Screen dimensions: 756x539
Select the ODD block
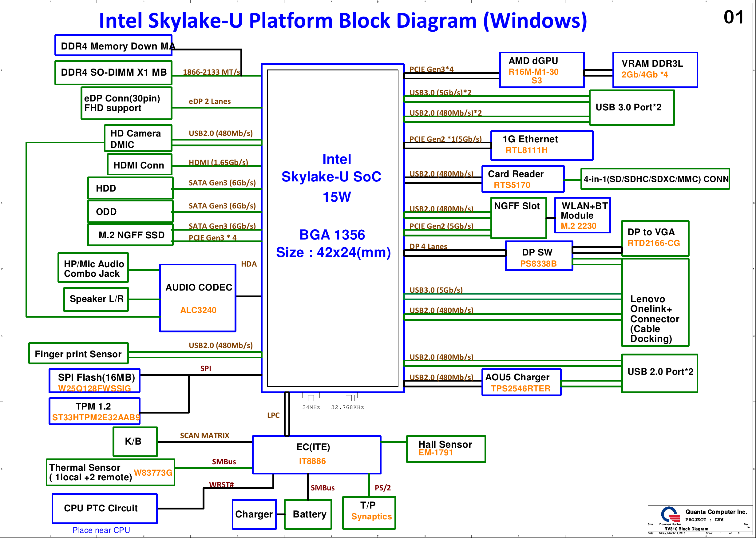[x=130, y=212]
